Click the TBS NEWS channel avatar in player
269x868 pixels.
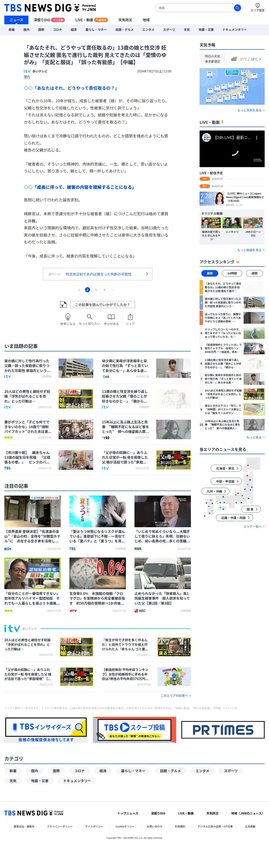point(206,137)
